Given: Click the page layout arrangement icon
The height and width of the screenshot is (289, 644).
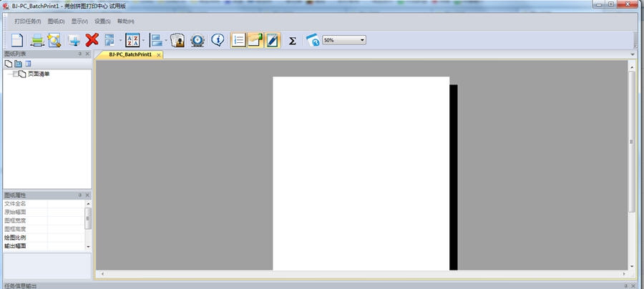Looking at the screenshot, I should (109, 40).
